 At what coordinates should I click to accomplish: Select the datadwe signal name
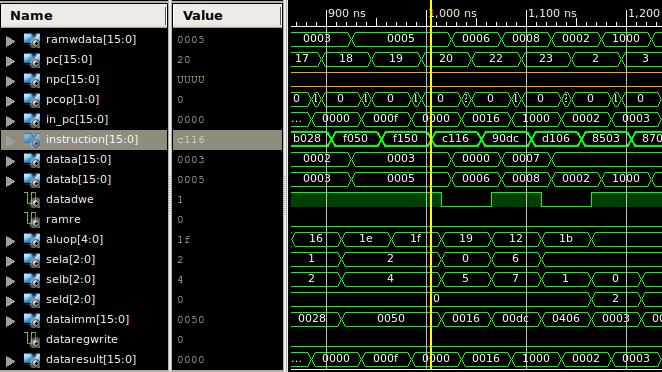click(70, 199)
